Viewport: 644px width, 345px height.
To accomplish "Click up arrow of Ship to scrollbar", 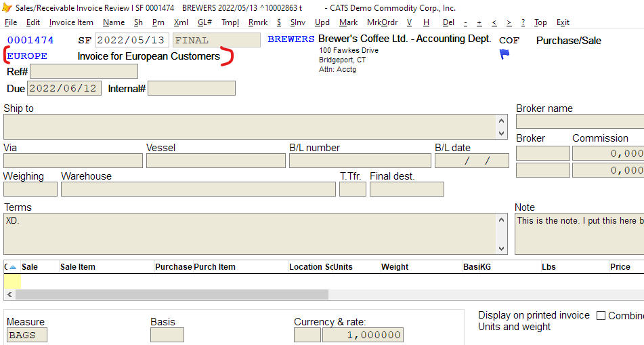I will [x=501, y=121].
